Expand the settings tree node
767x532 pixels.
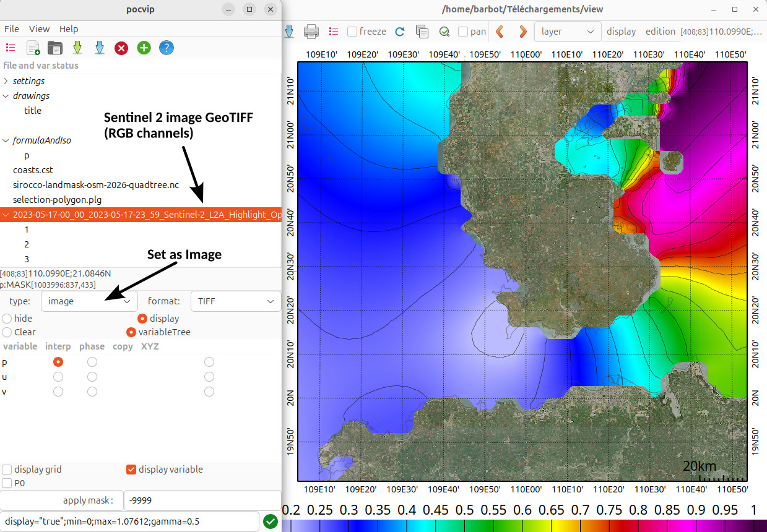6,81
